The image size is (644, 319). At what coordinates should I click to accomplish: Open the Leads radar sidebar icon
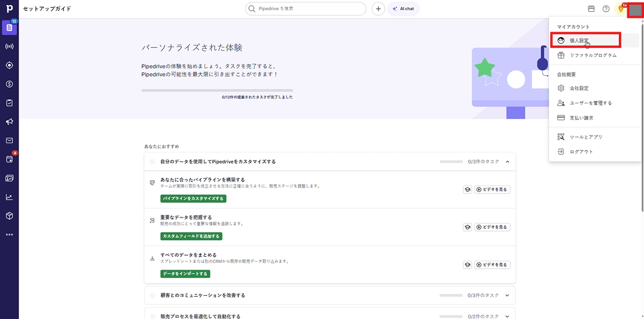point(9,47)
